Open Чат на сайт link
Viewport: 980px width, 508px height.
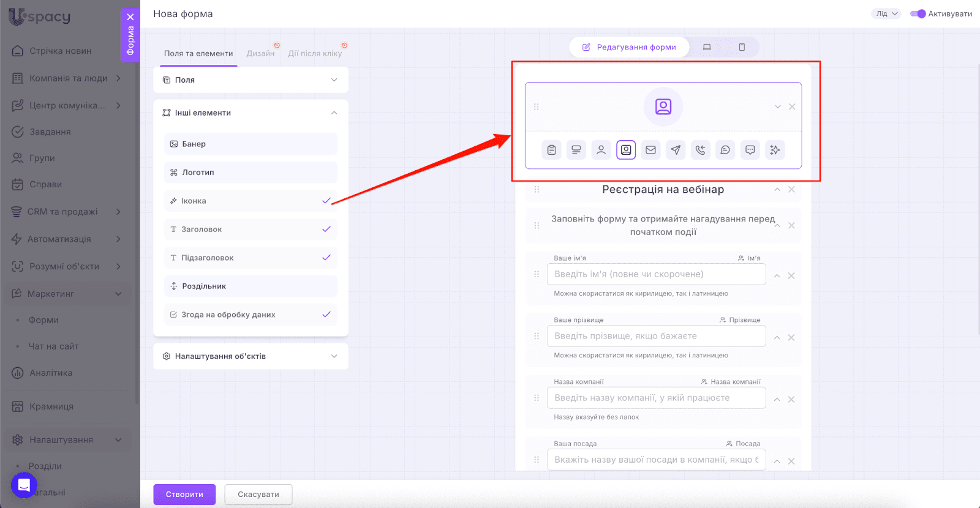(x=53, y=346)
